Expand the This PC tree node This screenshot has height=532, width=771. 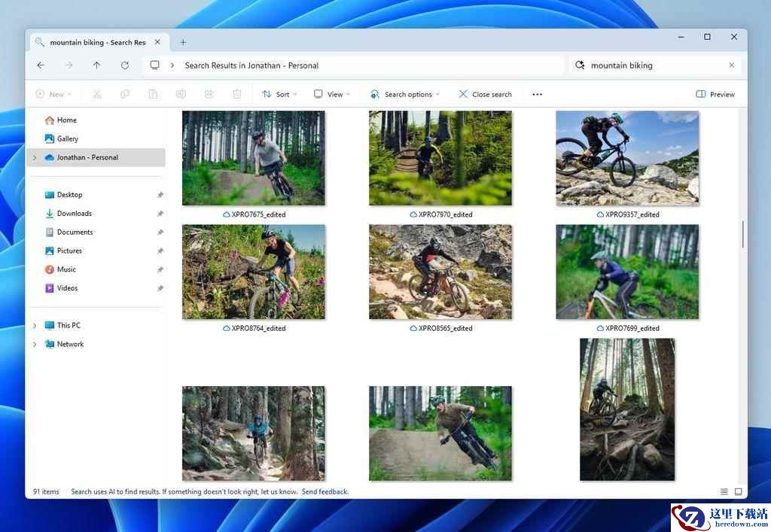[x=35, y=326]
